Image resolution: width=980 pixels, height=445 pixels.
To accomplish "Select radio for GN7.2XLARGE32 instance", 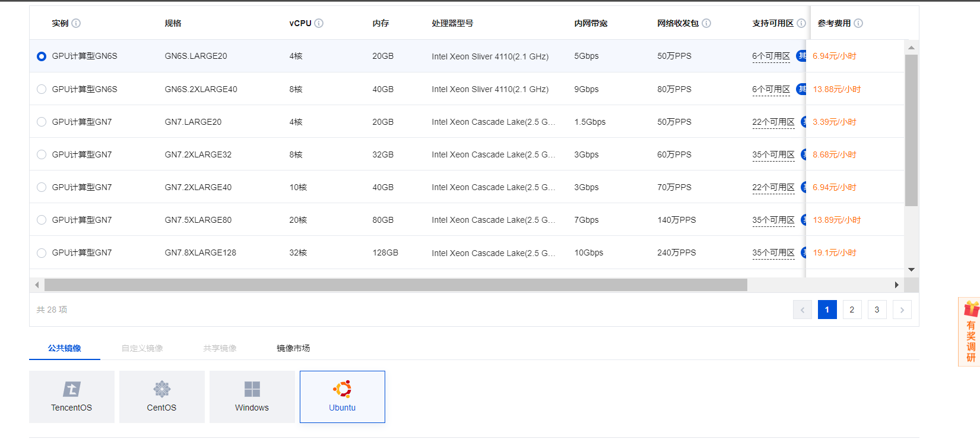I will click(42, 154).
